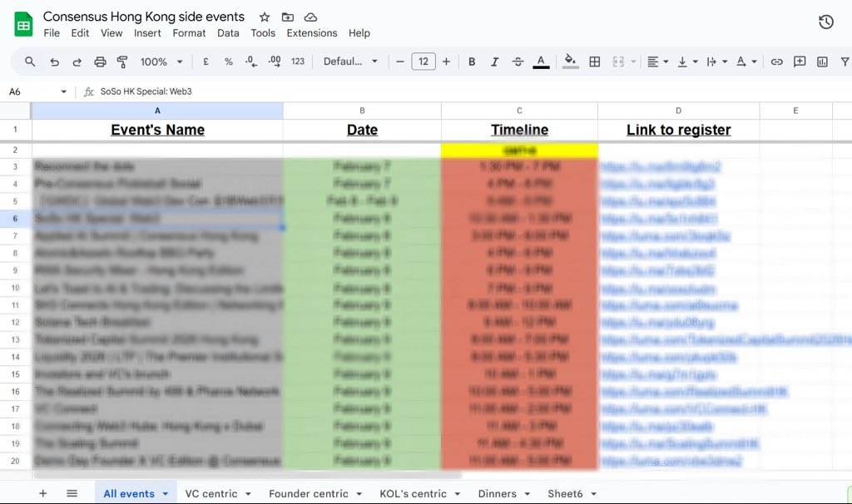Toggle italic formatting
The height and width of the screenshot is (504, 852).
[x=494, y=62]
